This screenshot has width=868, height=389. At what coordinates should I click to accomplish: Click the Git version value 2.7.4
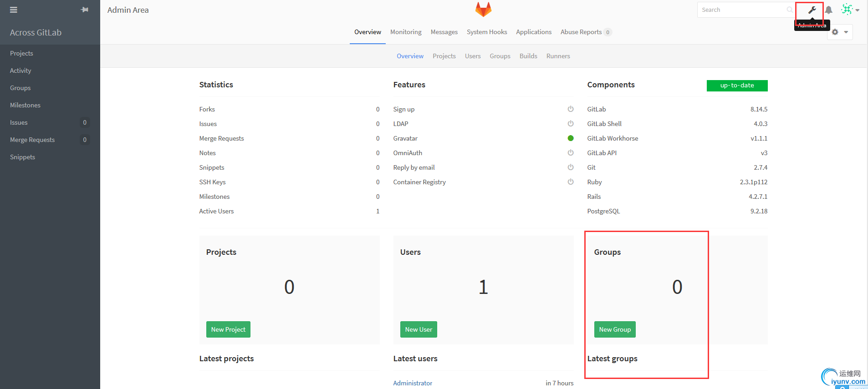(761, 167)
